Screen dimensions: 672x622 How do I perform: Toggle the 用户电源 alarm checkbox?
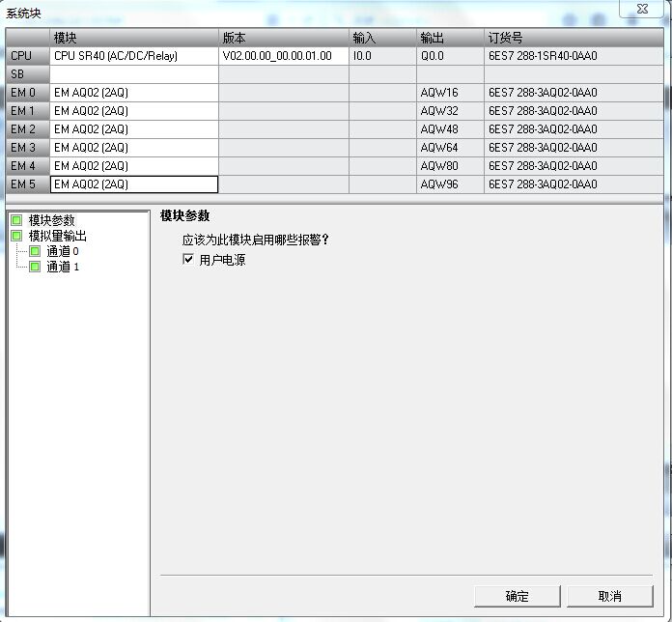click(x=188, y=260)
